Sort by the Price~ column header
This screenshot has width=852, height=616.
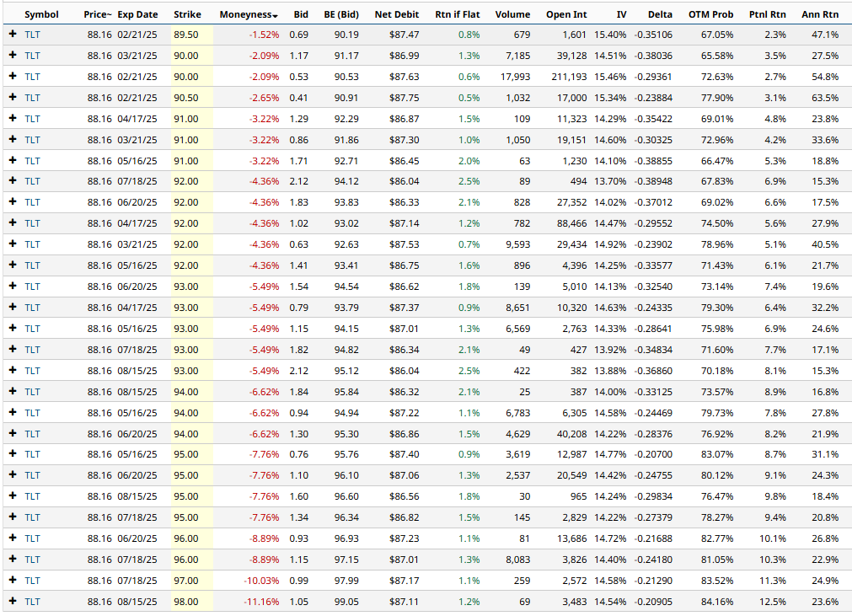97,14
